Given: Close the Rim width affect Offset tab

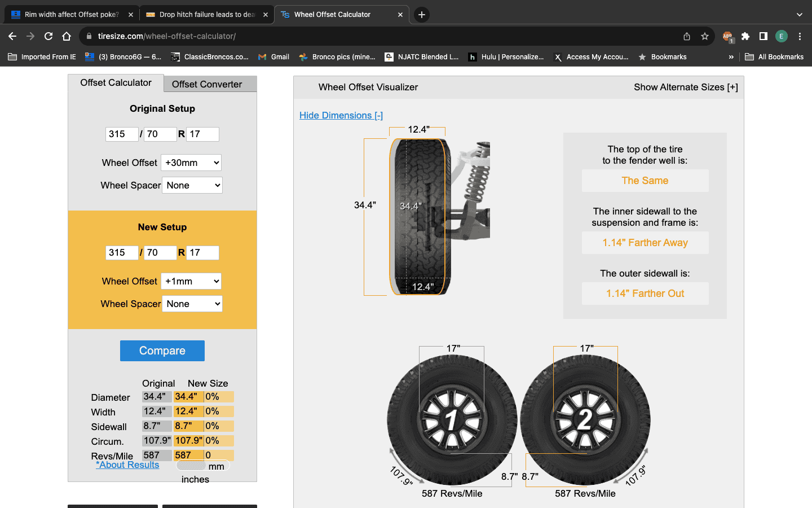Looking at the screenshot, I should (131, 15).
